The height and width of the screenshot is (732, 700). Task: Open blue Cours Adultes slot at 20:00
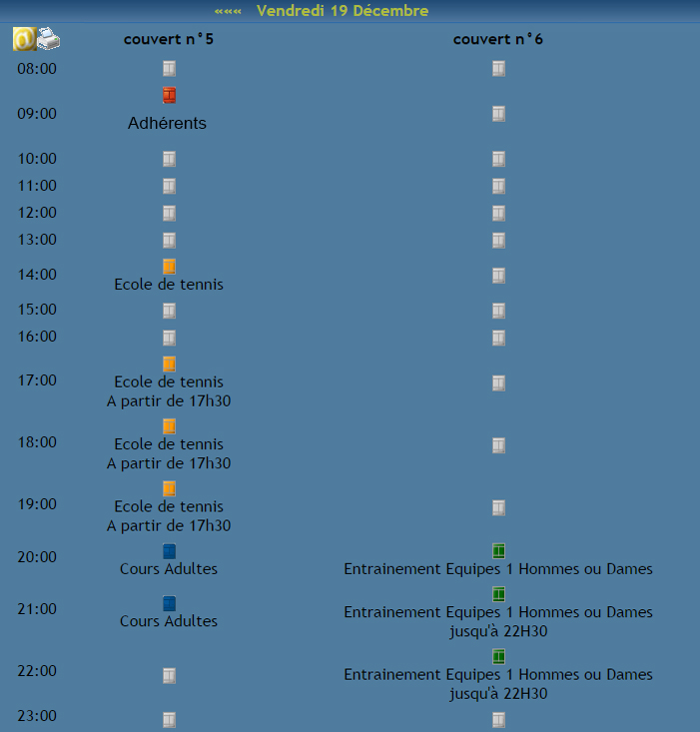pos(170,551)
